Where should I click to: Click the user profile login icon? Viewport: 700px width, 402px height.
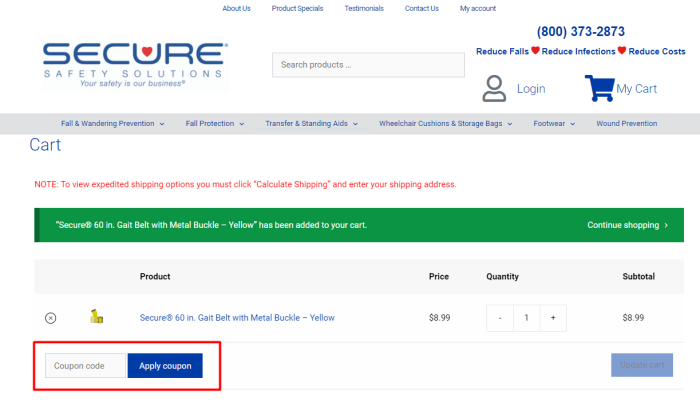pos(494,88)
